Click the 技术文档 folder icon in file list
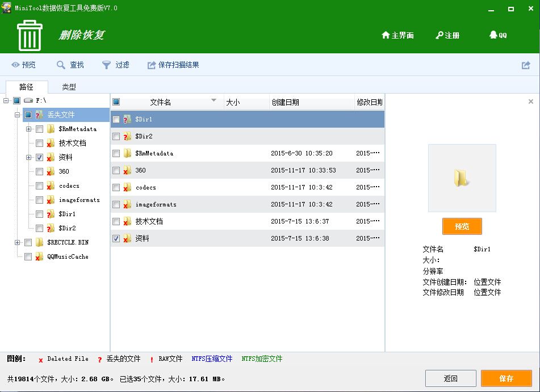 click(127, 221)
